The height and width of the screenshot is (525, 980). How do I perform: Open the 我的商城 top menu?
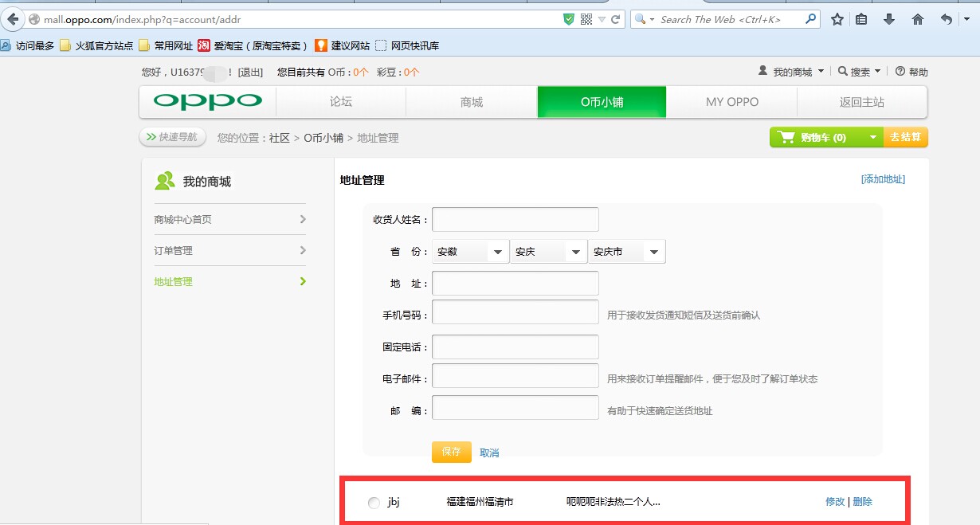click(x=791, y=72)
